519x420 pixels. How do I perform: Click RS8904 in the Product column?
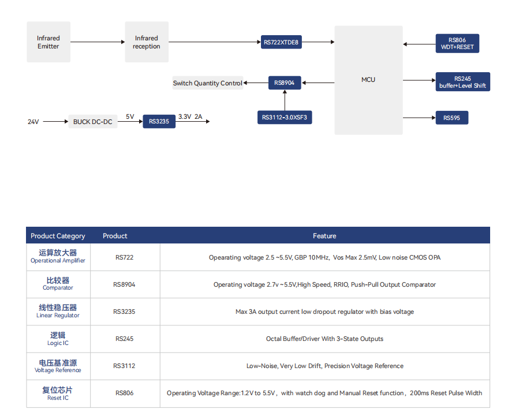124,284
